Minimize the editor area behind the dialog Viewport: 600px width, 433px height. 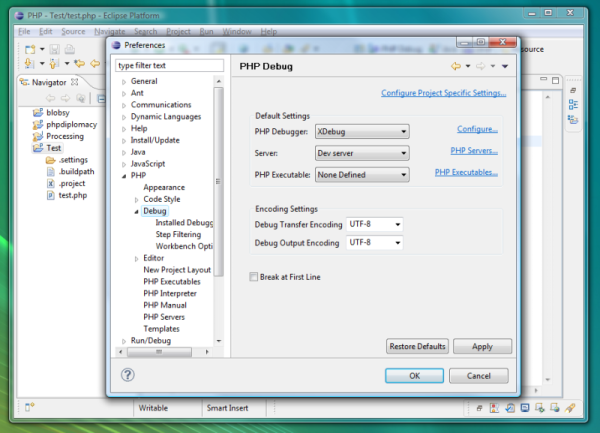pos(543,78)
